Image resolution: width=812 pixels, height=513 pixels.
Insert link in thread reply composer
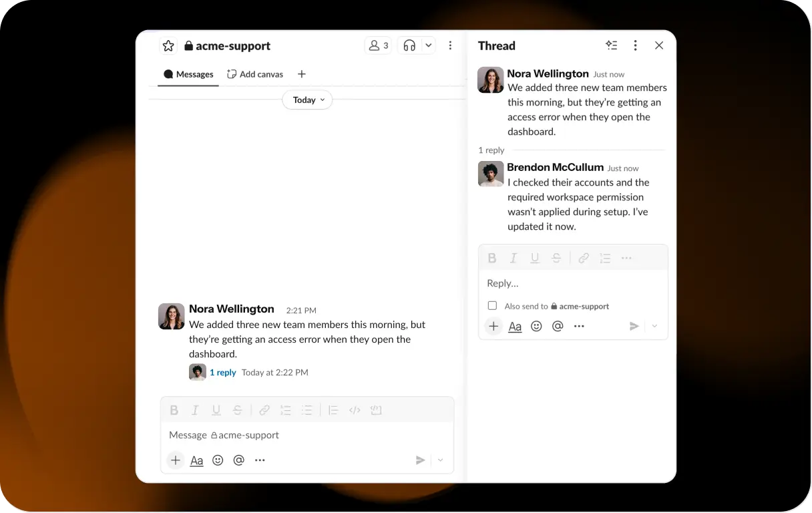pos(584,258)
